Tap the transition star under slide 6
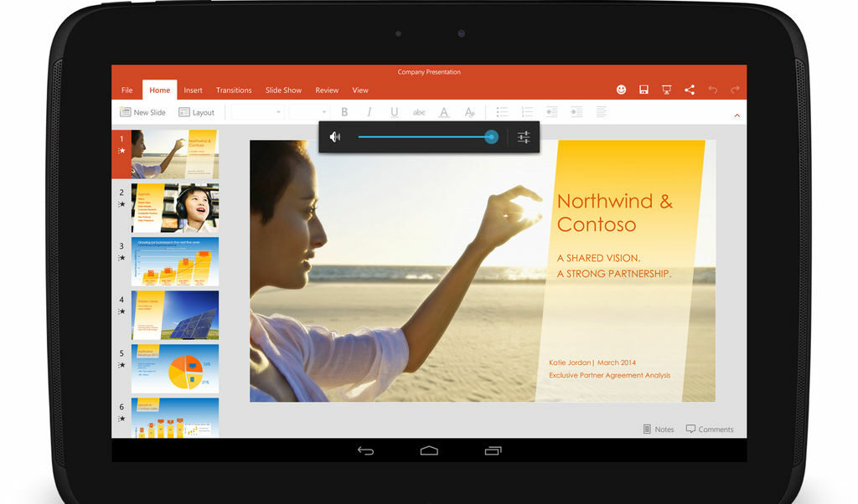Screen dimensions: 858x504 [x=121, y=418]
